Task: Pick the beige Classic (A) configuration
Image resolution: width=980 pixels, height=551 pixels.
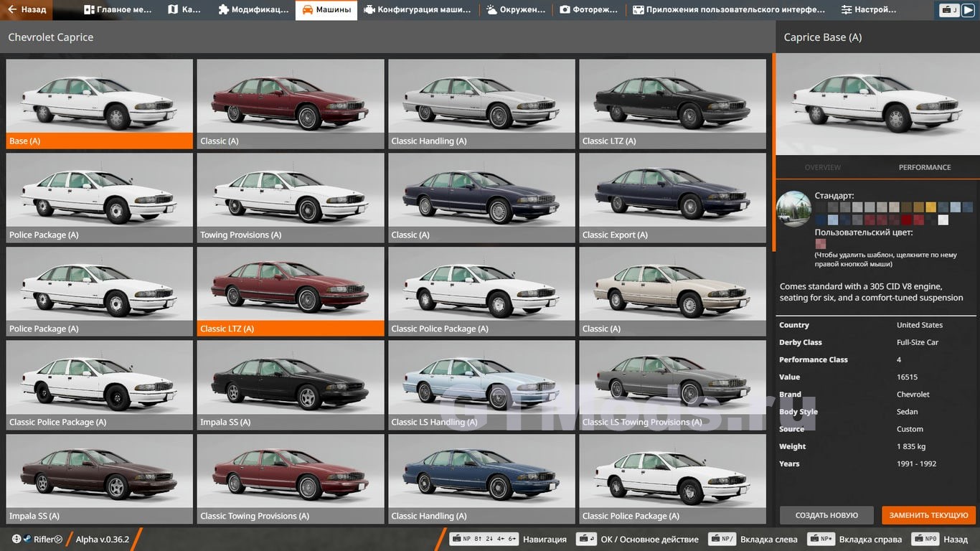Action: click(673, 291)
